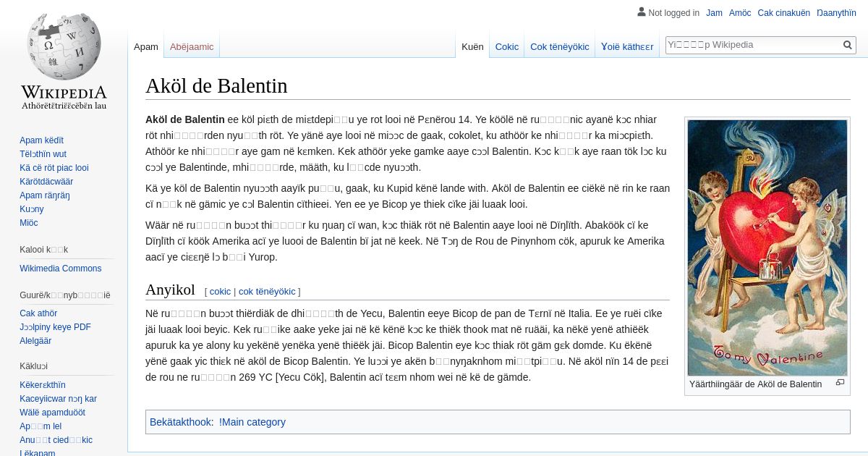Open the !Main category link
The height and width of the screenshot is (456, 868).
pos(252,422)
